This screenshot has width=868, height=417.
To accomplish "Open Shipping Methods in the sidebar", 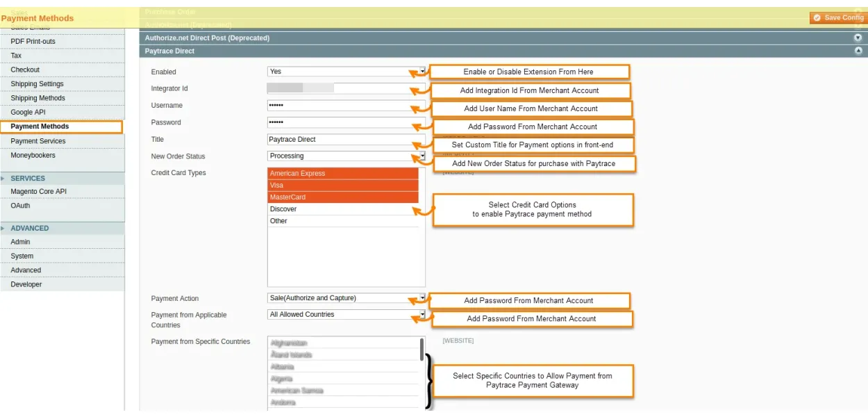I will tap(37, 98).
